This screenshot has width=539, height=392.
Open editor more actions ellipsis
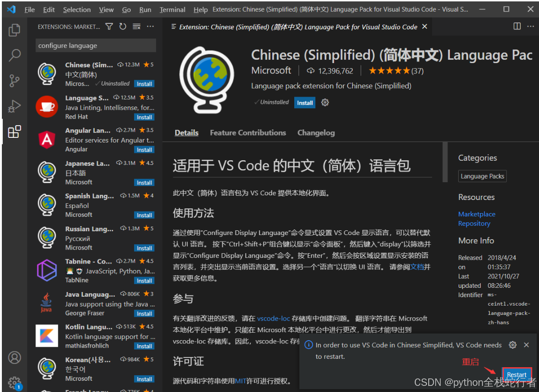click(x=531, y=27)
